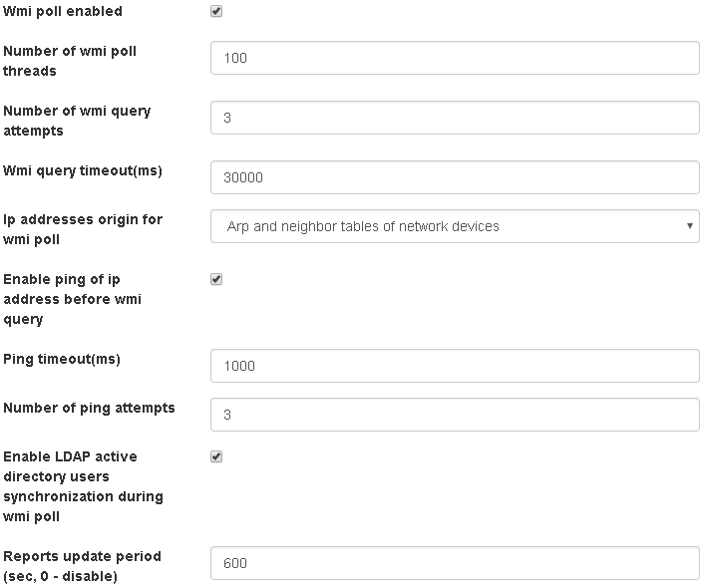This screenshot has height=588, width=706.
Task: Focus the Reports update period field showing 600
Action: point(455,563)
